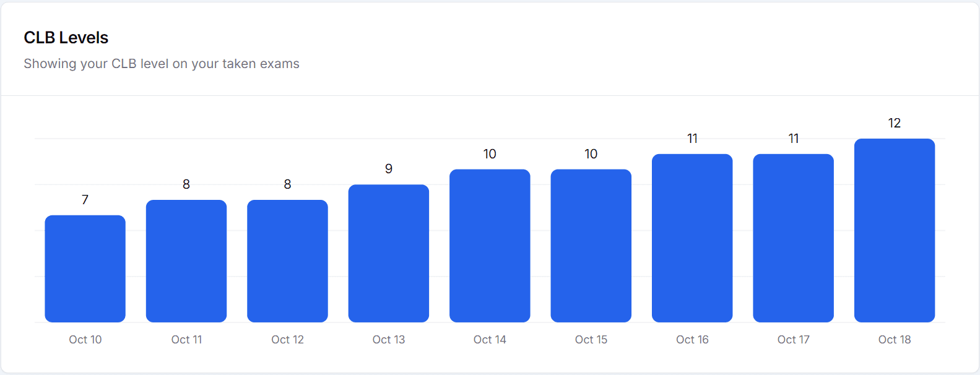
Task: Select the Oct 13 bar
Action: click(389, 253)
